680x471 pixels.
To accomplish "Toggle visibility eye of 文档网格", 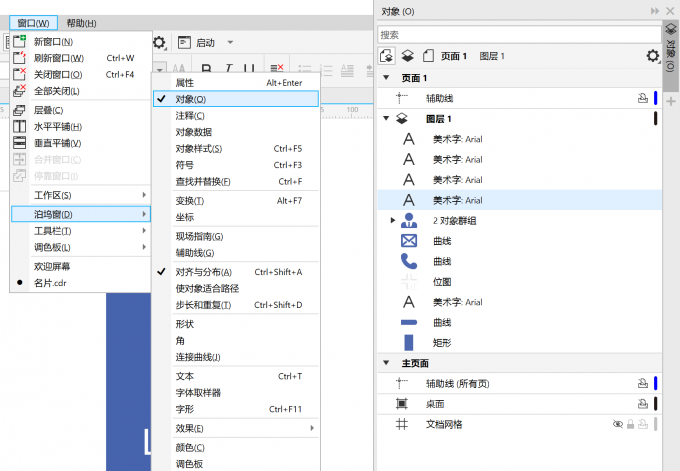I will pos(618,424).
